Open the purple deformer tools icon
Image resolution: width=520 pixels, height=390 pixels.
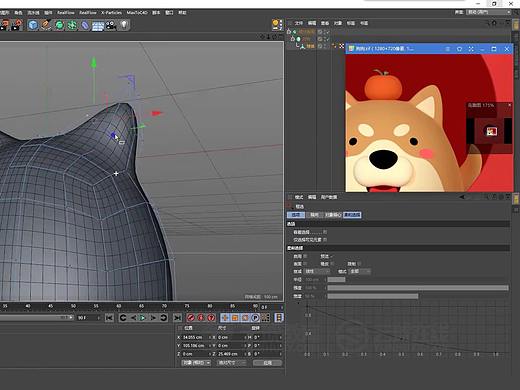coord(85,25)
